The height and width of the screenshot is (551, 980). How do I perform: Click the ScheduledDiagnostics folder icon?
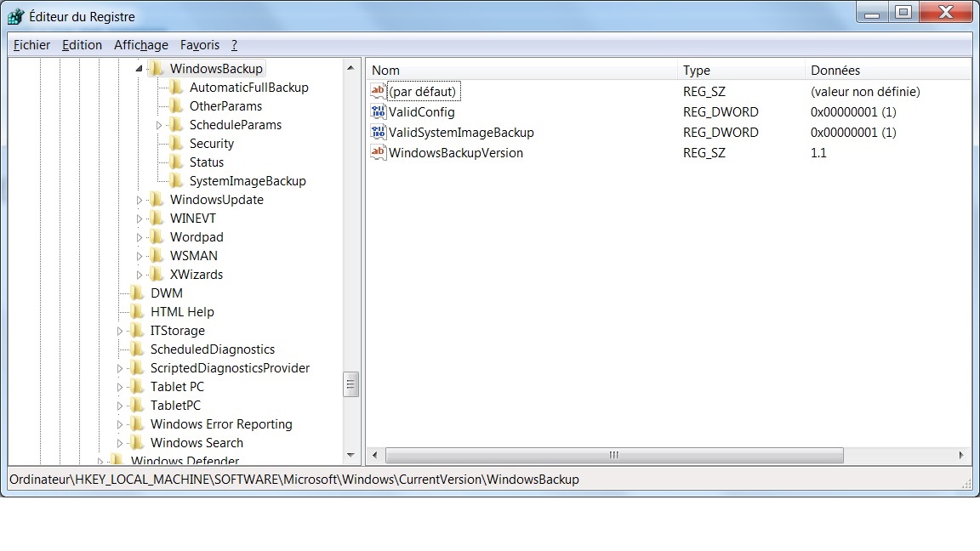coord(137,349)
